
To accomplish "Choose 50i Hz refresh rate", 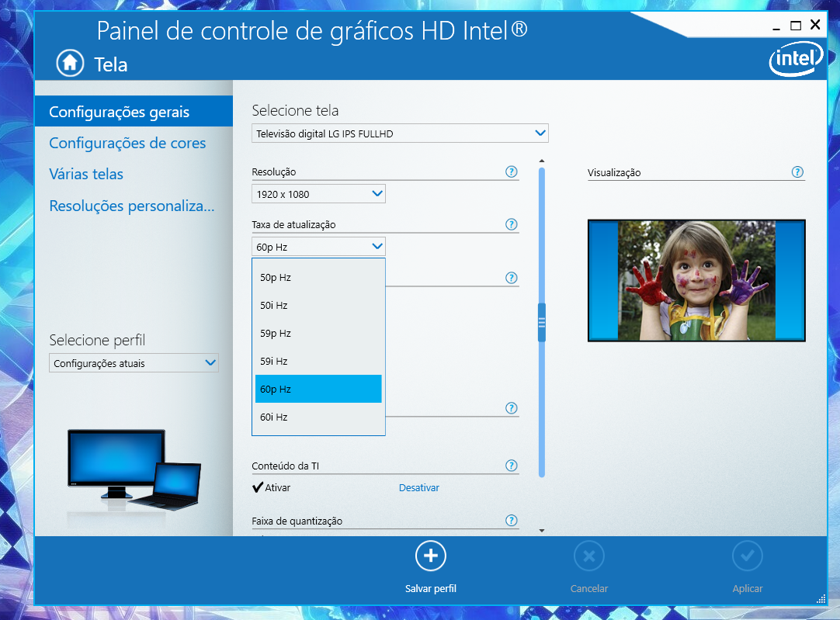I will 318,305.
